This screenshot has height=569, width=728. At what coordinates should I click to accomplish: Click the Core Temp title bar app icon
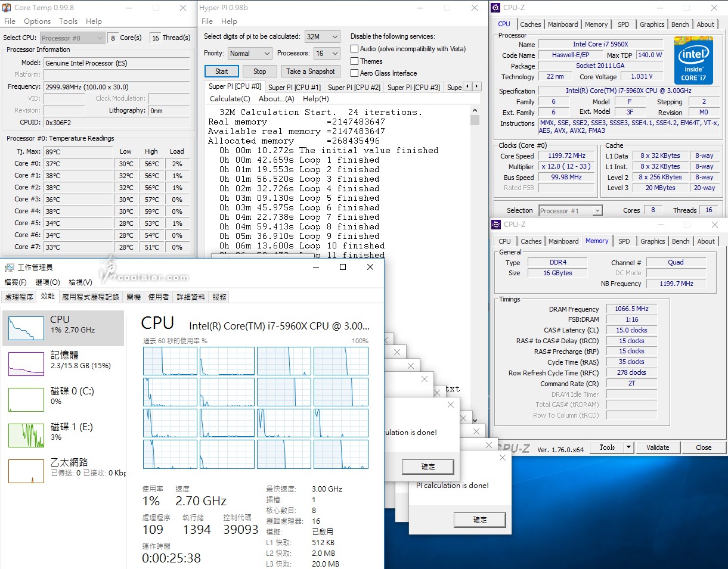7,8
